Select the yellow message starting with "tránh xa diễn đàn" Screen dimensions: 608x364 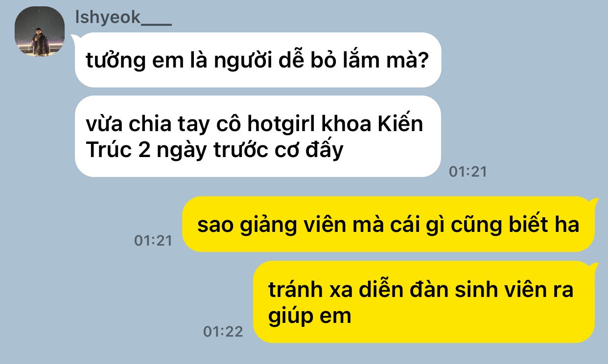click(x=424, y=302)
